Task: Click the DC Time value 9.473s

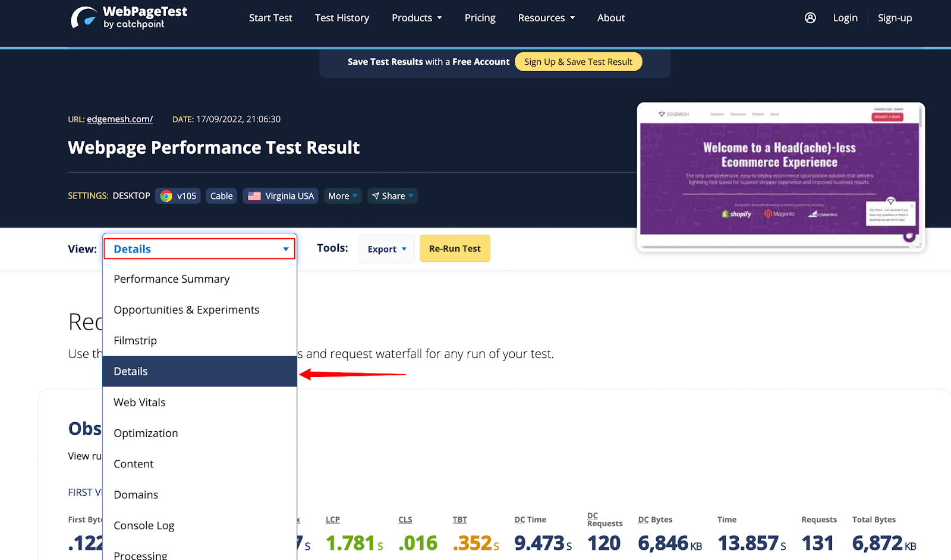Action: tap(543, 543)
